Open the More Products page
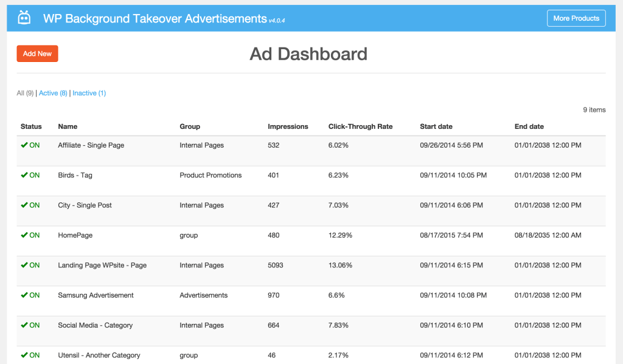623x364 pixels. (x=576, y=18)
